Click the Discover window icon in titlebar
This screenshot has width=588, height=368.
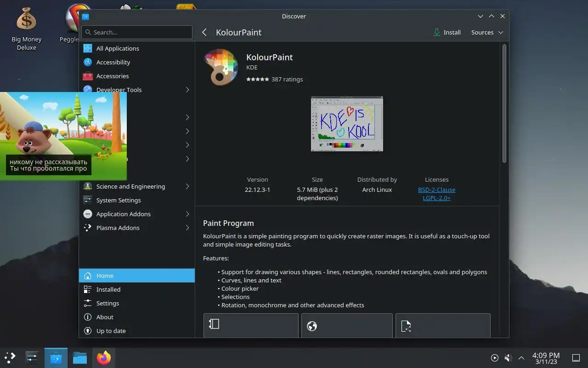point(85,16)
